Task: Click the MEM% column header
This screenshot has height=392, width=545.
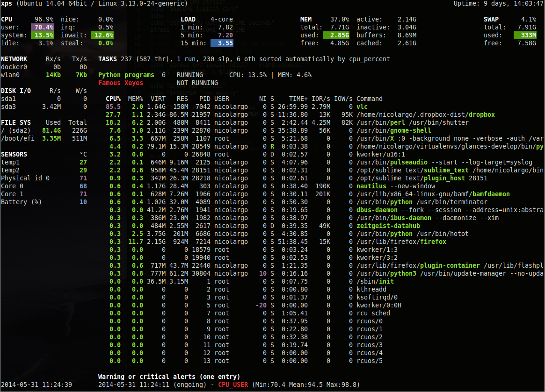Action: coord(136,99)
